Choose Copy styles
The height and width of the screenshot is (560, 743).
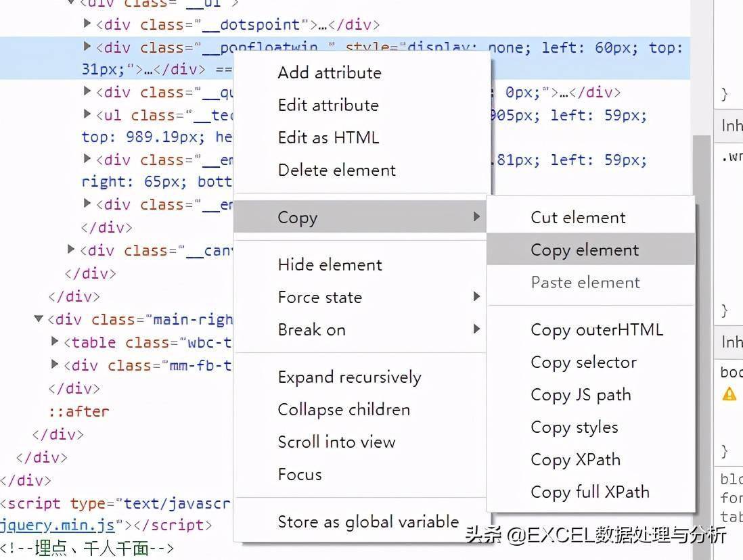[x=591, y=427]
